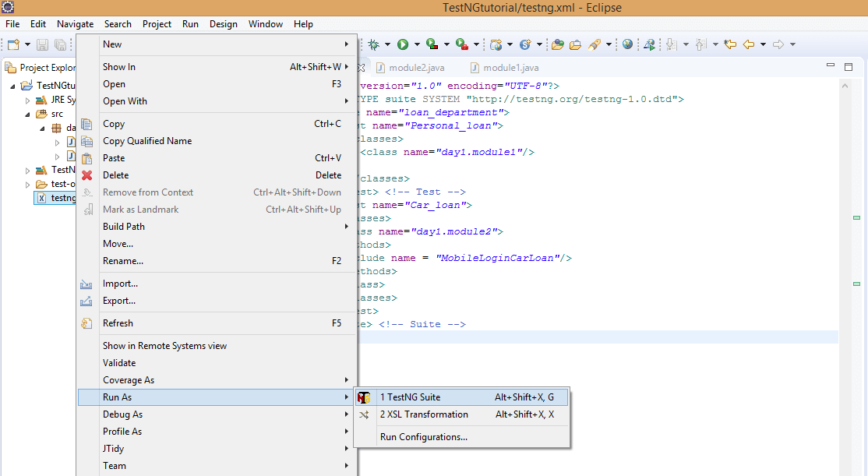Click the blue S icon in toolbar
The height and width of the screenshot is (476, 868).
pos(525,44)
